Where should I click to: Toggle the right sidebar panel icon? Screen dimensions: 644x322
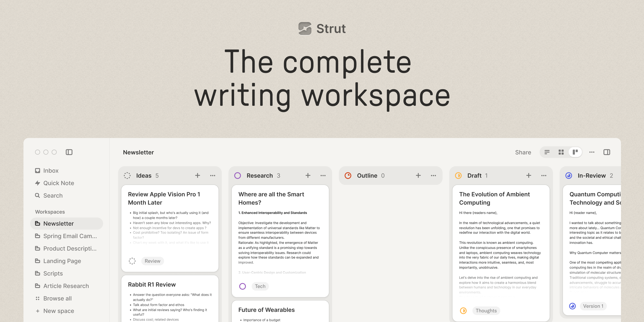[607, 152]
